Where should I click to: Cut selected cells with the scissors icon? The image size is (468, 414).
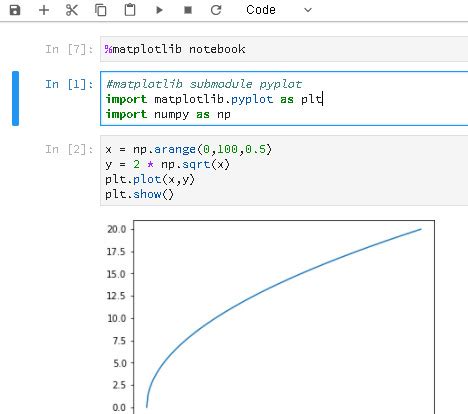tap(72, 10)
